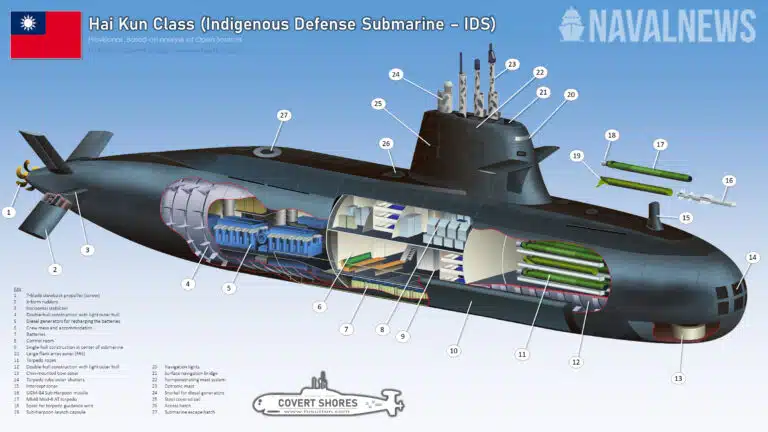Image resolution: width=768 pixels, height=432 pixels.
Task: Click callout marker number 1 at the propeller
Action: 10,212
